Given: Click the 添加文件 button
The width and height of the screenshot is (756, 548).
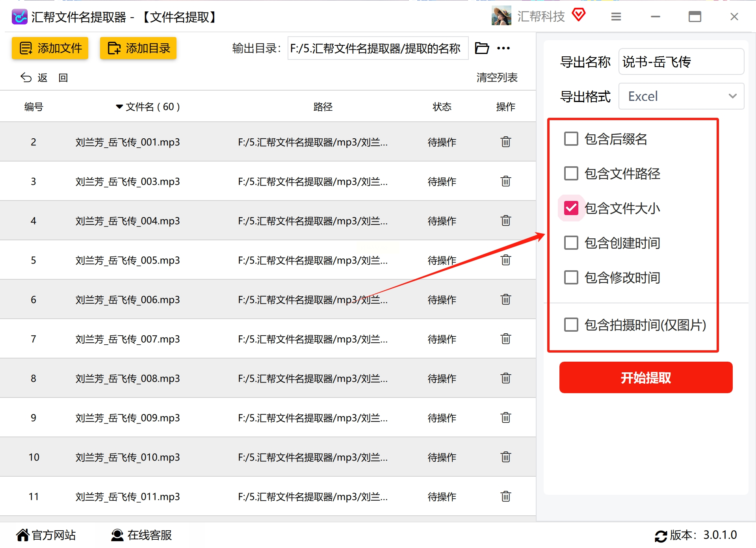Looking at the screenshot, I should pos(50,48).
